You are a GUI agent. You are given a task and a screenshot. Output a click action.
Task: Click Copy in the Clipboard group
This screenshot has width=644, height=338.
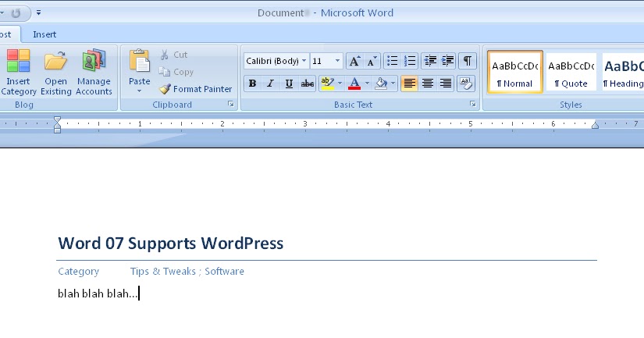pos(176,72)
